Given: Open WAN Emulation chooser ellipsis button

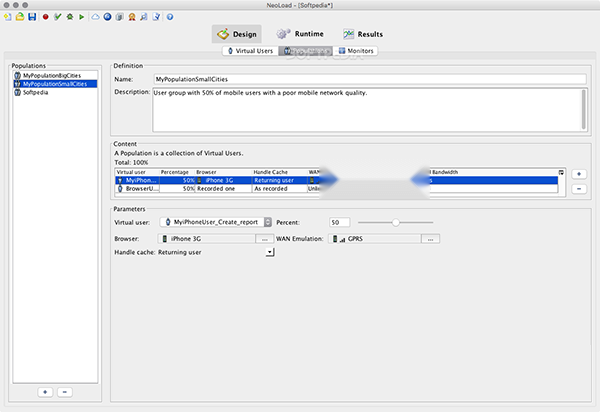Looking at the screenshot, I should [430, 239].
